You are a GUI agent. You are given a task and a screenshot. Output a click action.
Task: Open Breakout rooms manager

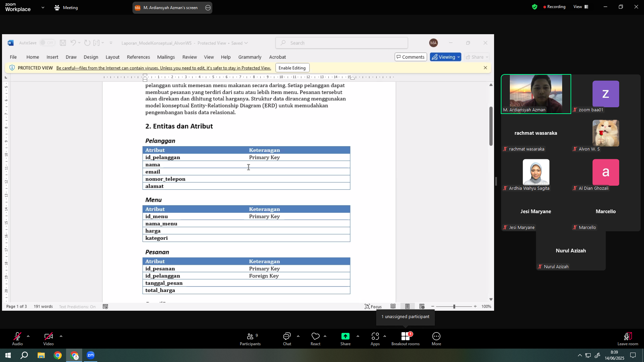point(406,339)
